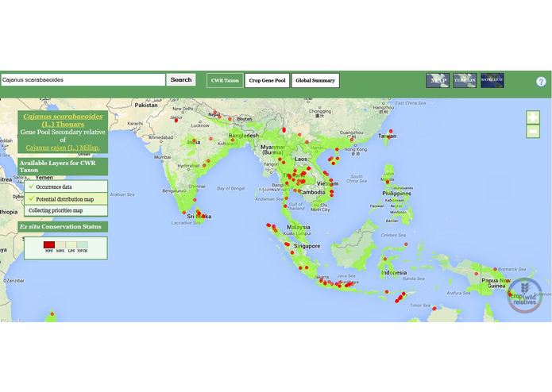Click the Pakistan map label

pos(146,105)
